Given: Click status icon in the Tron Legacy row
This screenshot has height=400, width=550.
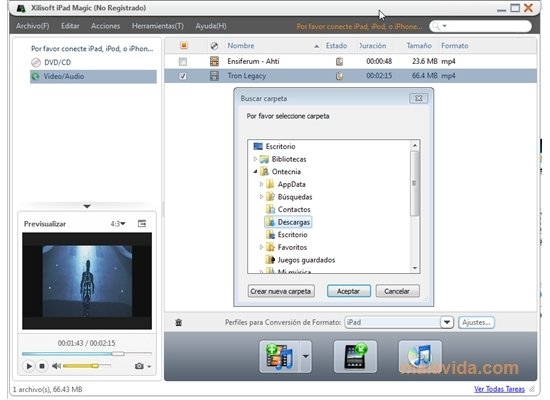Looking at the screenshot, I should 339,76.
